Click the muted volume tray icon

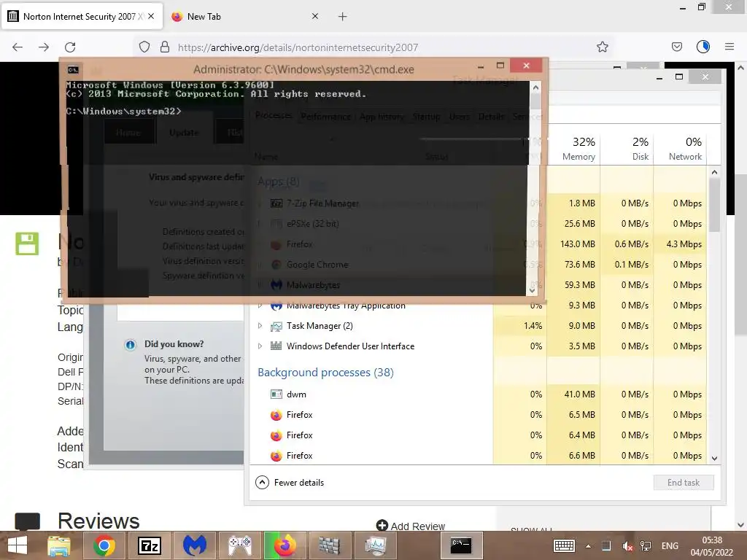[x=627, y=546]
